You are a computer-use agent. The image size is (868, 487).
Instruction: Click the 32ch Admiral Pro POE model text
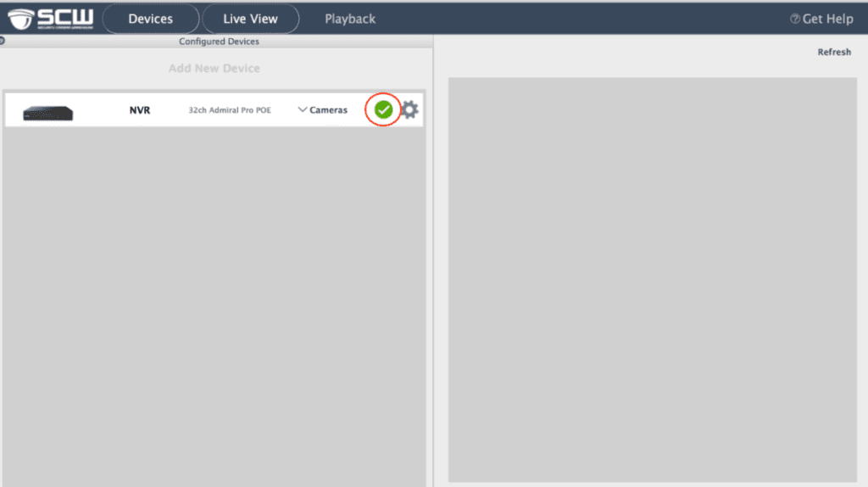[x=230, y=110]
